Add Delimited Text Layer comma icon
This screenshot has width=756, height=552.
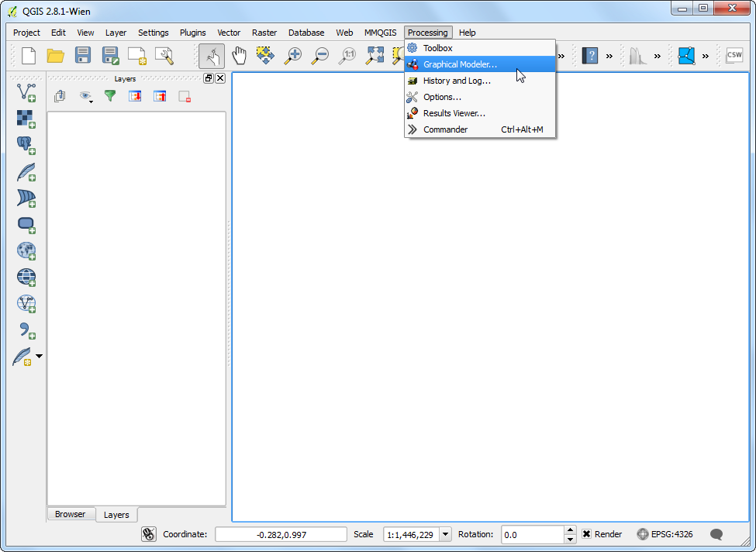26,330
